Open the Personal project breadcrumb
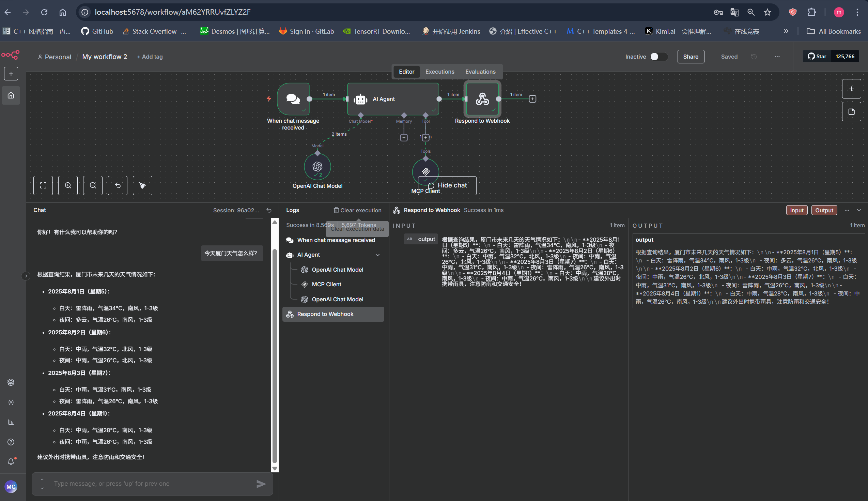Viewport: 868px width, 501px height. point(55,57)
